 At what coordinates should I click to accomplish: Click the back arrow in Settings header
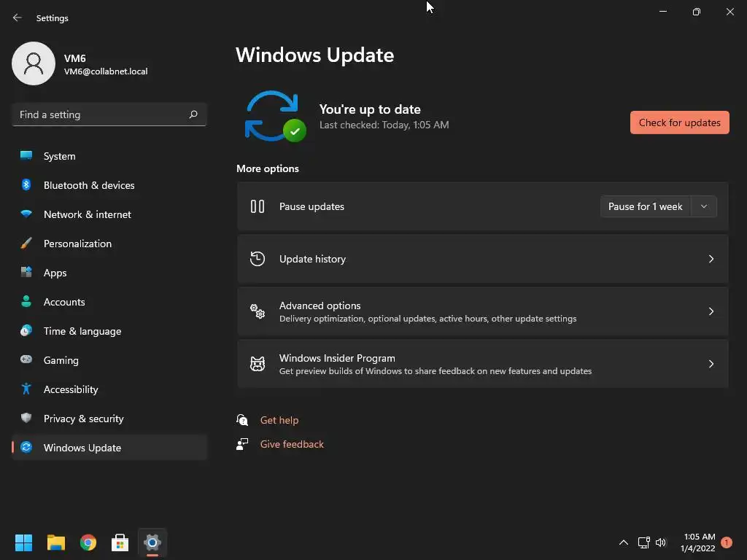pyautogui.click(x=18, y=17)
